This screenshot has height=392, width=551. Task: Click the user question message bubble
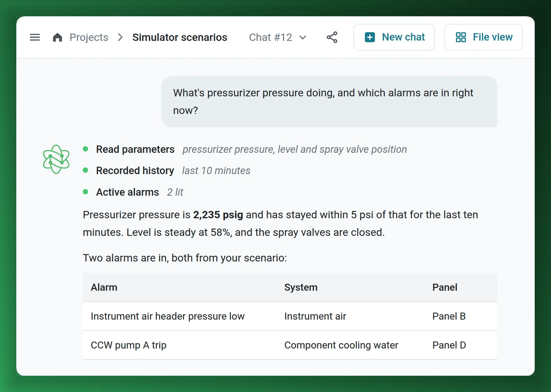[329, 102]
